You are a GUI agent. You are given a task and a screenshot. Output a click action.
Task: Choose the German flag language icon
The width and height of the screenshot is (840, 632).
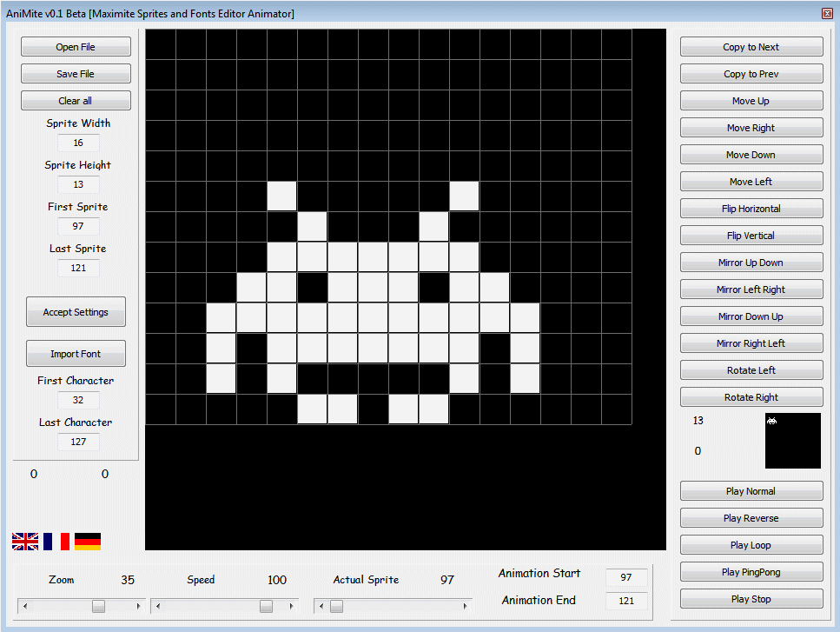click(88, 542)
